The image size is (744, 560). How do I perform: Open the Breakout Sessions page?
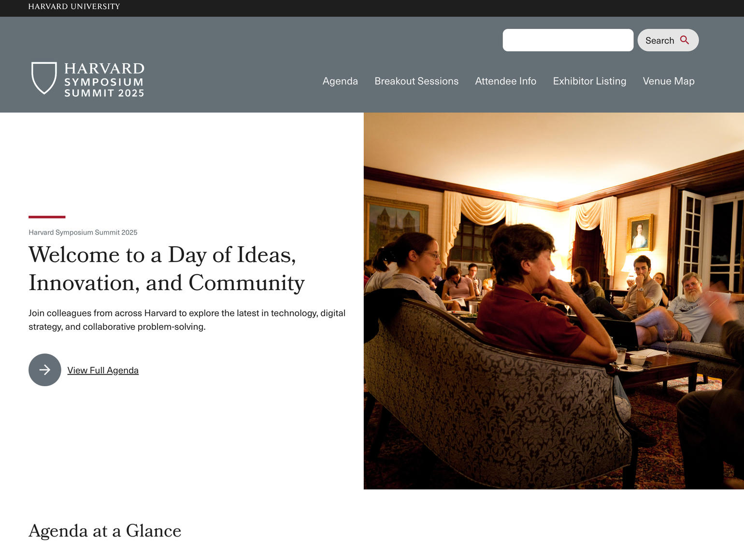tap(416, 81)
